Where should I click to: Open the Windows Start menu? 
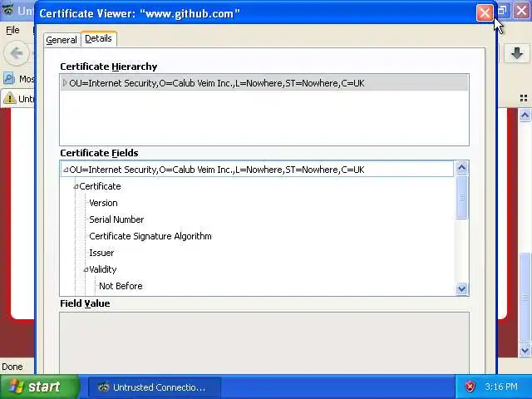click(x=39, y=387)
